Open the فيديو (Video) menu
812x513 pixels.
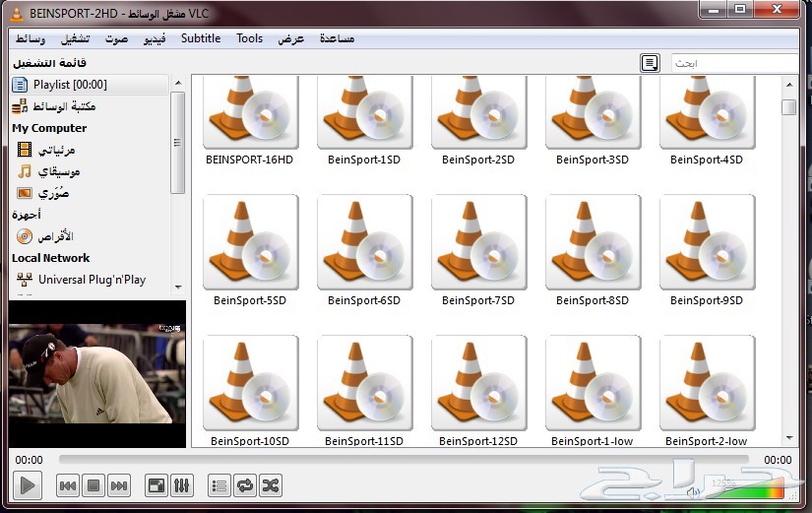coord(155,38)
